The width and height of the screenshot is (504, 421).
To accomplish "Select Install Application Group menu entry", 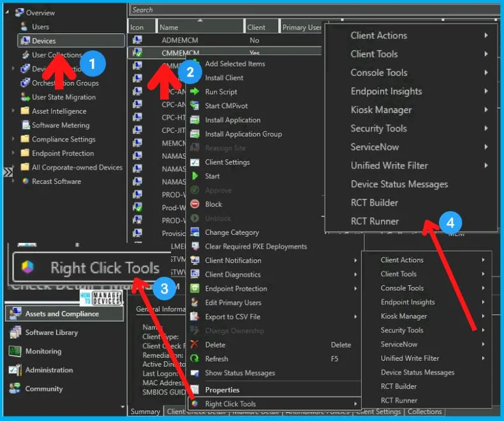I will coord(243,134).
